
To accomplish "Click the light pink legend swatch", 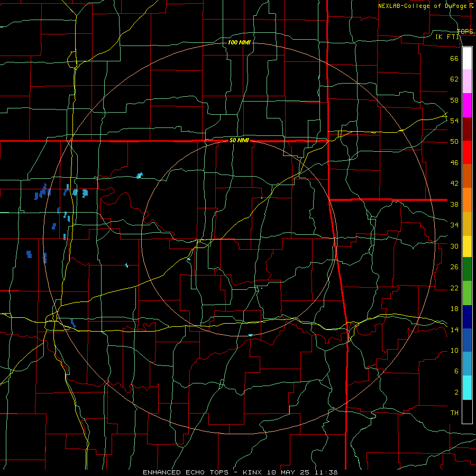I will coord(467,81).
